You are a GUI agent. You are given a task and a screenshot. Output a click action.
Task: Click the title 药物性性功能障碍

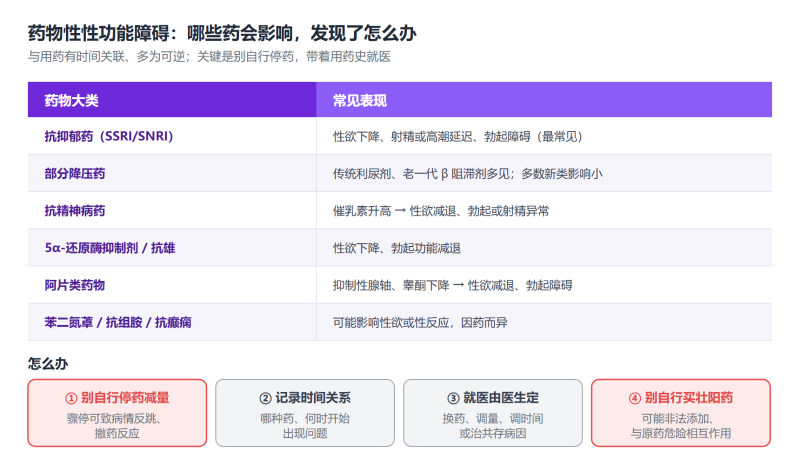coord(222,33)
